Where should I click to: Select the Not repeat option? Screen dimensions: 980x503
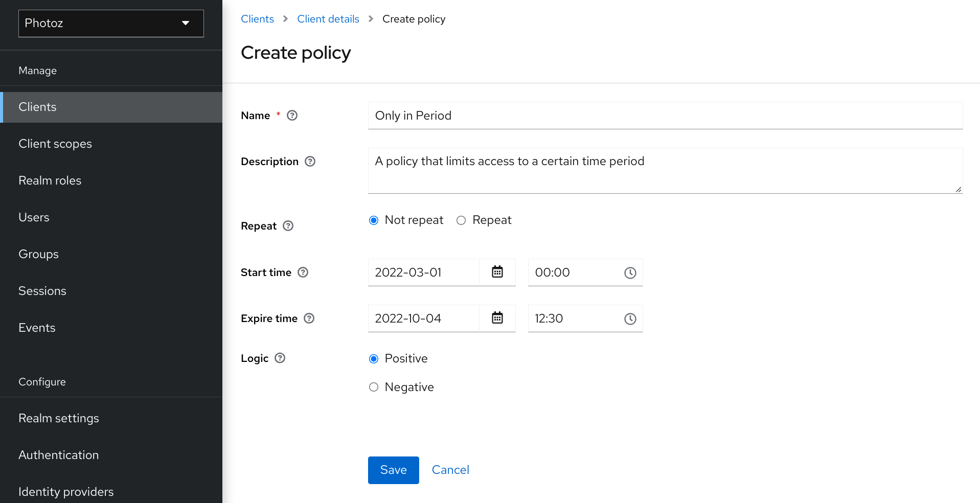point(373,220)
